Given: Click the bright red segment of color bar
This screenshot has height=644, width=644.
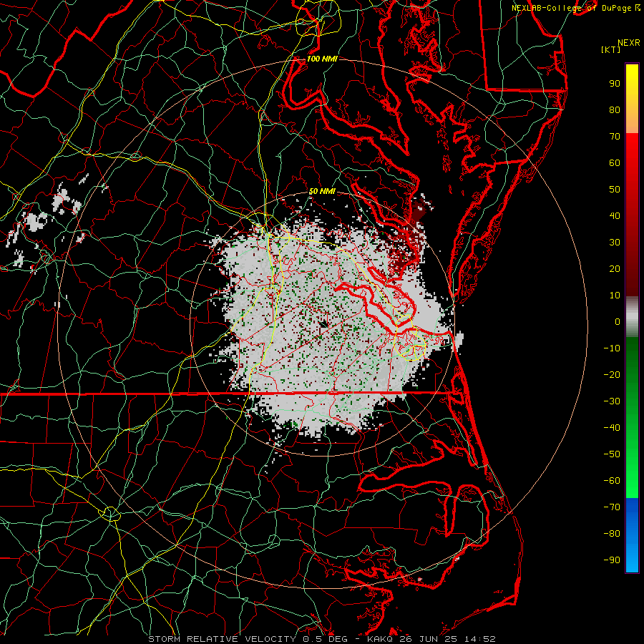Looking at the screenshot, I should pos(632,165).
